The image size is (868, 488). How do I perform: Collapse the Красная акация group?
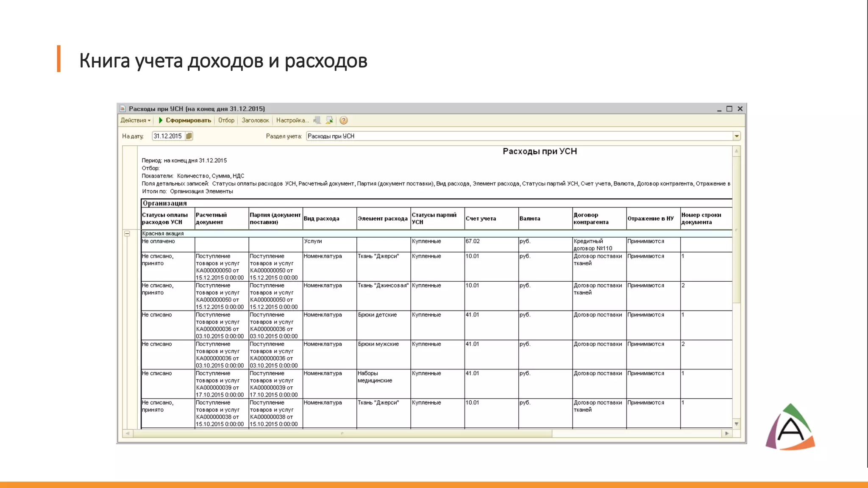(127, 233)
